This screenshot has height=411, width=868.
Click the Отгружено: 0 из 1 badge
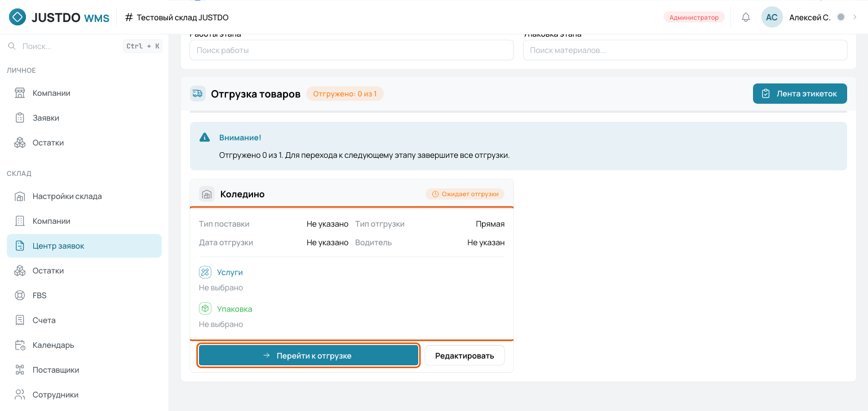(345, 94)
